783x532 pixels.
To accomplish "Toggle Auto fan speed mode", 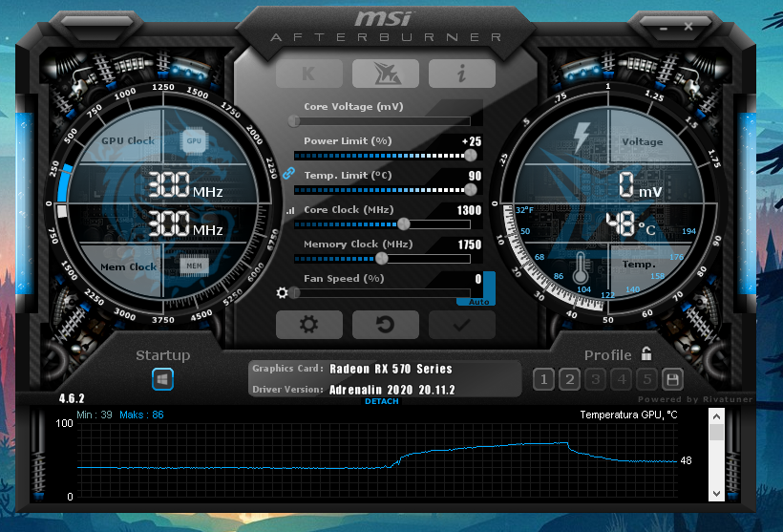I will (x=478, y=302).
